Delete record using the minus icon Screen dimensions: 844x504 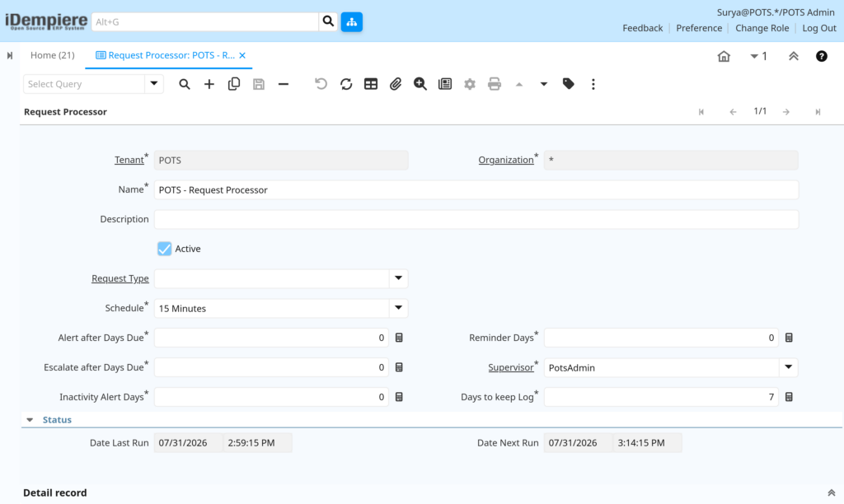pos(284,84)
